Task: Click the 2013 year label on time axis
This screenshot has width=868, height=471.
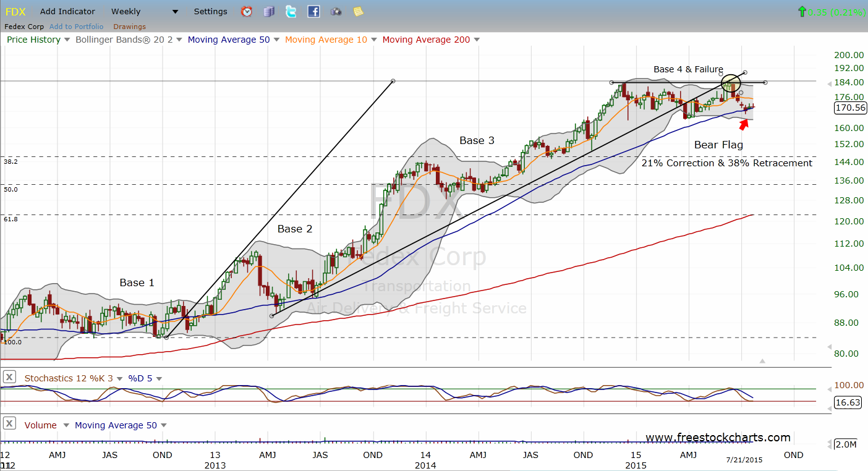Action: coord(215,465)
